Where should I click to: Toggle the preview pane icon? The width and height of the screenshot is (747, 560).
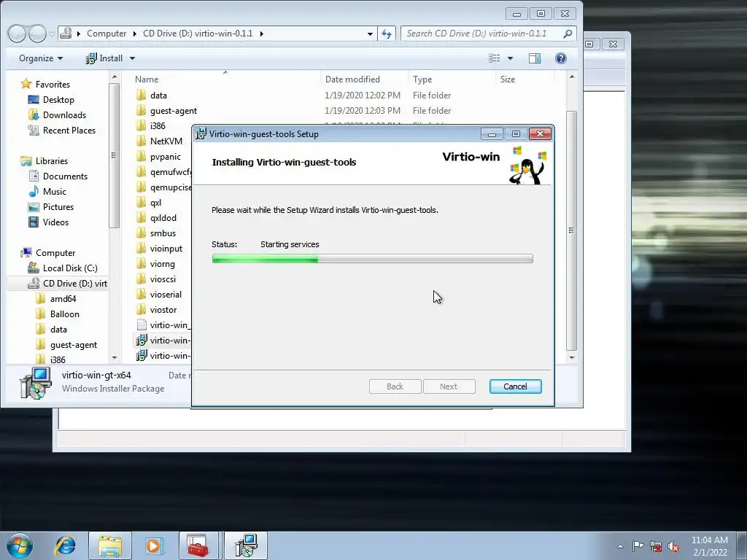(x=535, y=58)
